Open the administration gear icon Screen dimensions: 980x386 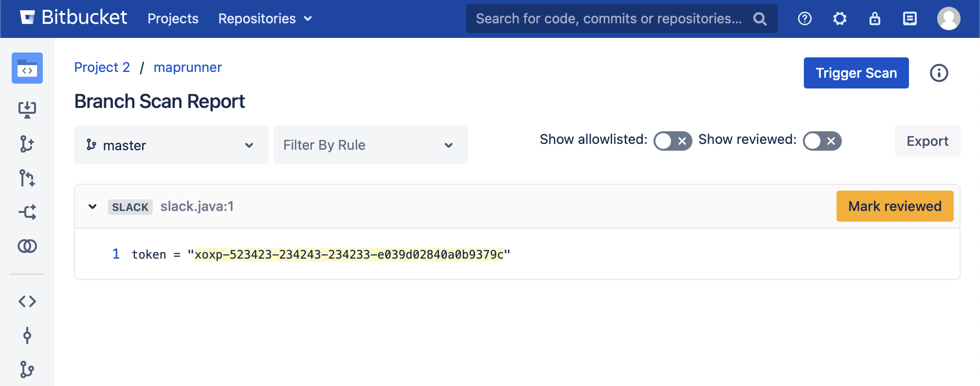[x=840, y=18]
